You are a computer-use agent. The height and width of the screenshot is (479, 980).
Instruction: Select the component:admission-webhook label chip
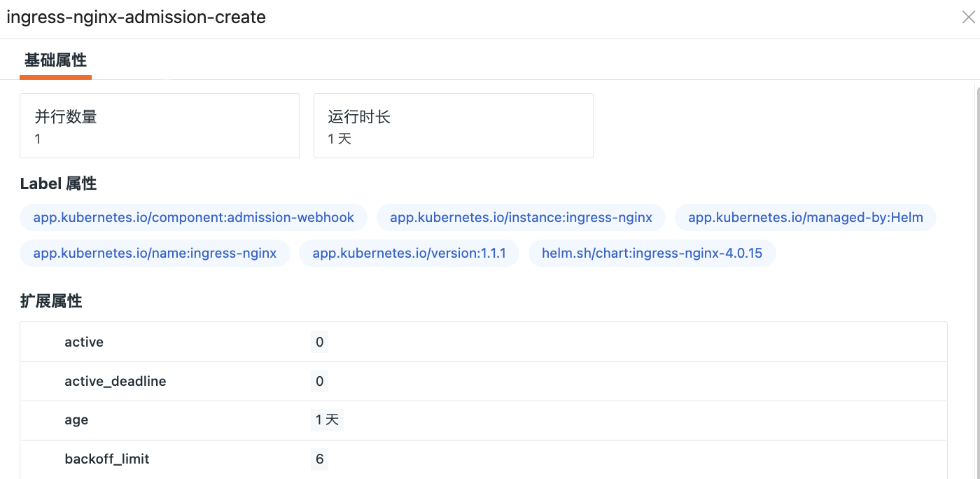click(x=194, y=218)
